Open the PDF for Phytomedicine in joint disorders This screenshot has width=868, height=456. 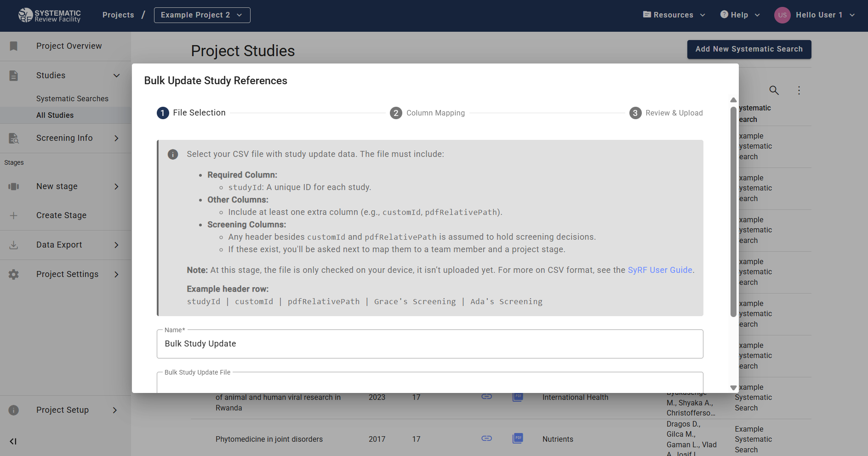click(x=518, y=439)
